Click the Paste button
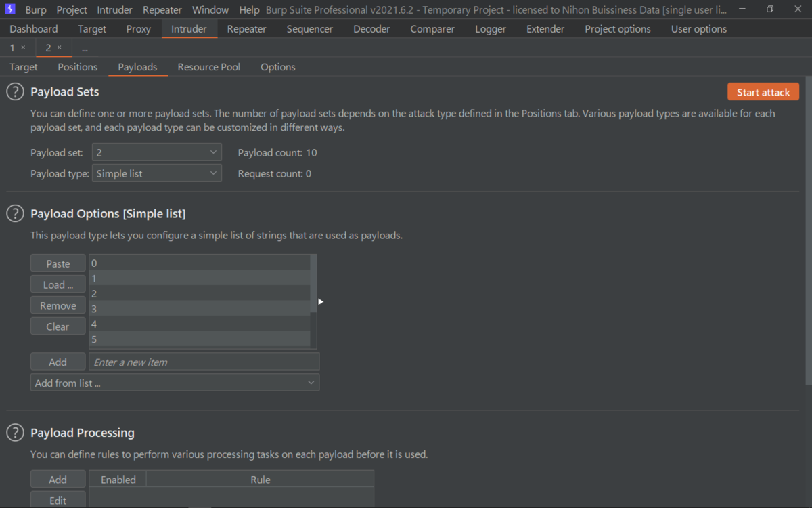 (x=58, y=263)
